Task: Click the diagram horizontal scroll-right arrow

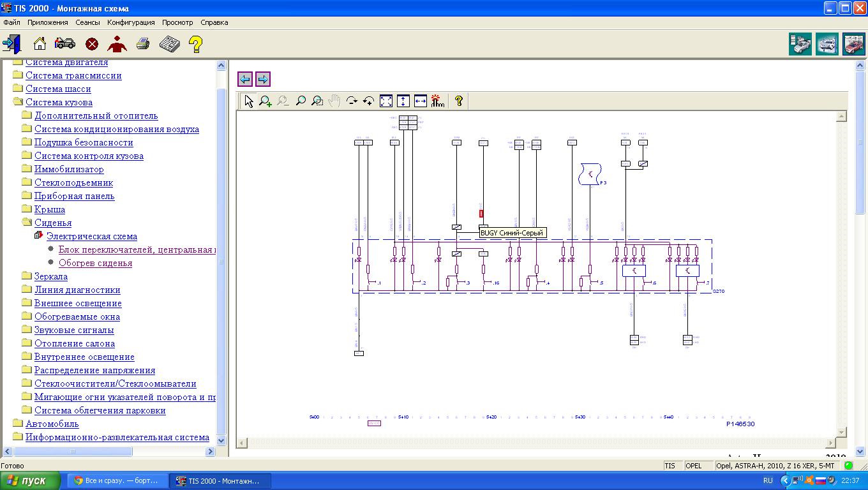Action: tap(831, 443)
